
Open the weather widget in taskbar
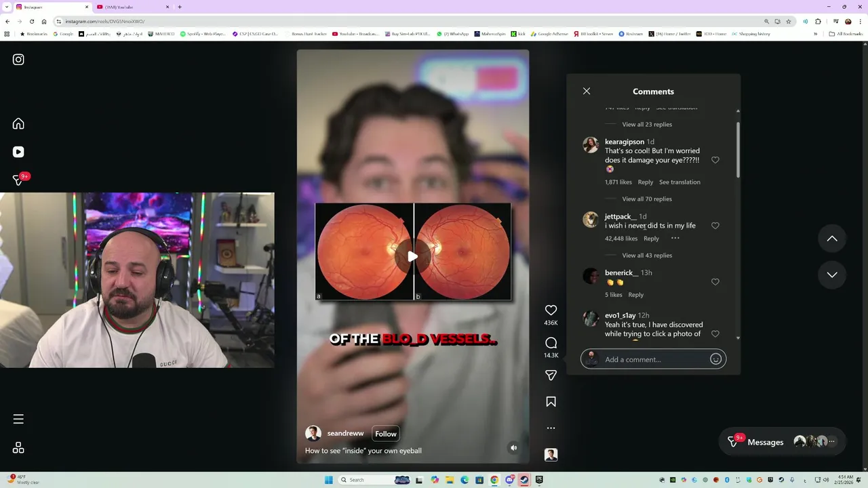[24, 479]
